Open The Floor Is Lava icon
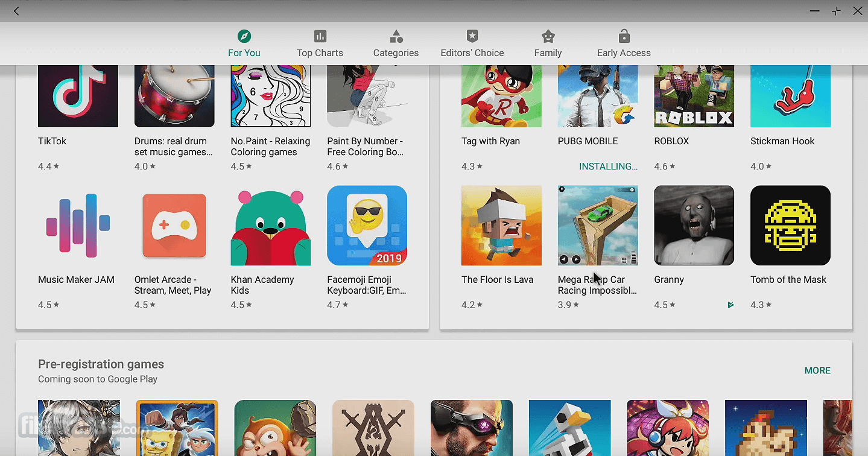Image resolution: width=868 pixels, height=456 pixels. click(501, 226)
